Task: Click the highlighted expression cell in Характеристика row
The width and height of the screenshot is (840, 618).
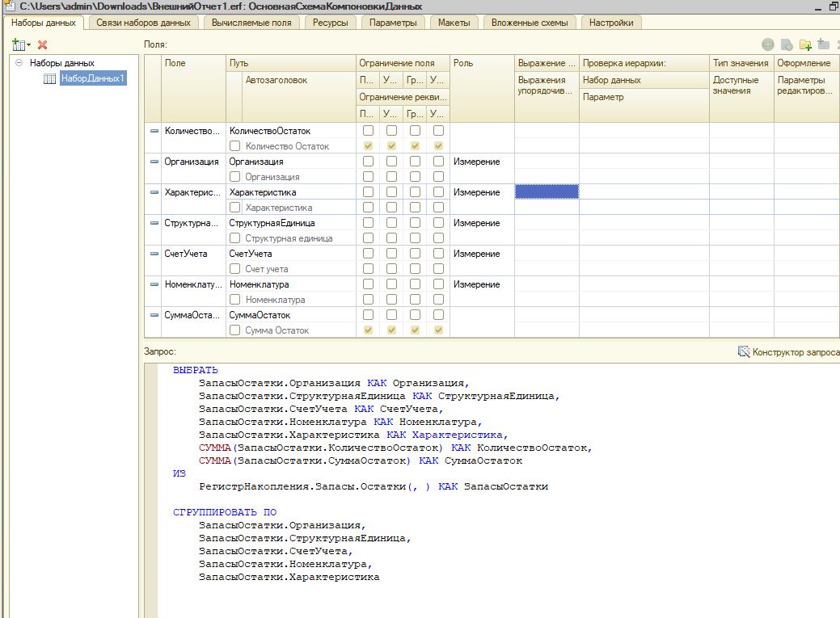Action: [x=547, y=191]
